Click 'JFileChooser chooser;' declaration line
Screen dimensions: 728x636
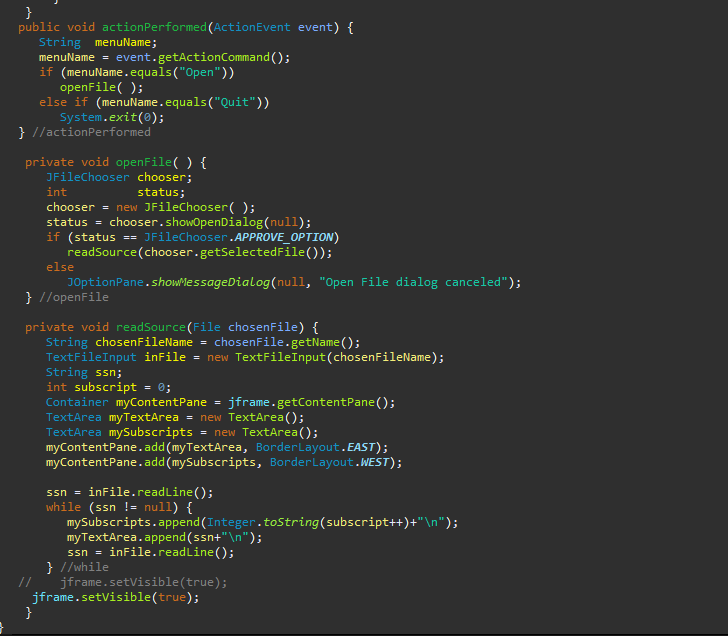[119, 177]
